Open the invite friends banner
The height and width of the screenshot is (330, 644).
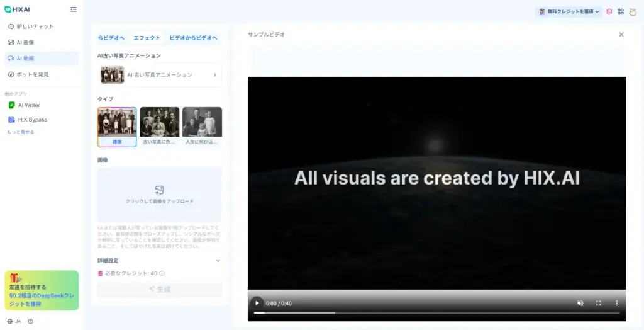(x=42, y=290)
